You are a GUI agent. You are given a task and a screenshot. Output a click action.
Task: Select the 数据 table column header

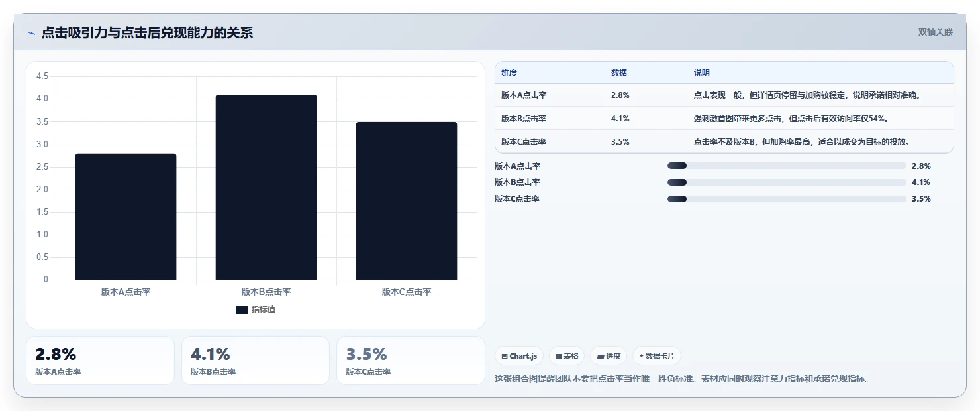[619, 73]
